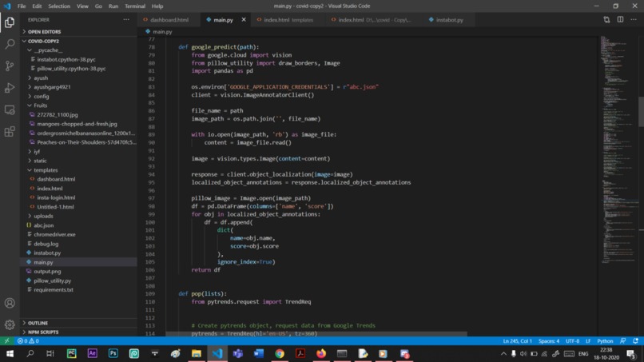Image resolution: width=644 pixels, height=362 pixels.
Task: Open Windows Start menu
Action: pyautogui.click(x=10, y=354)
